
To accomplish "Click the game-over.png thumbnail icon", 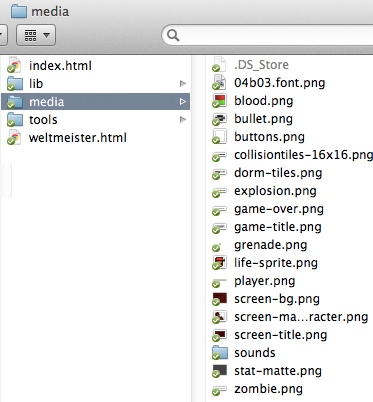I will [219, 210].
